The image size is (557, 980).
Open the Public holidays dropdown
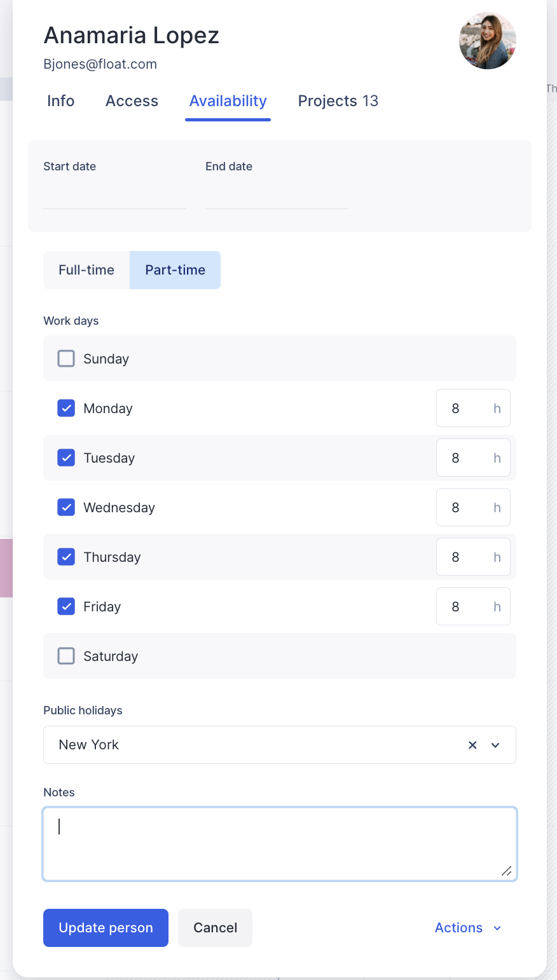[495, 744]
